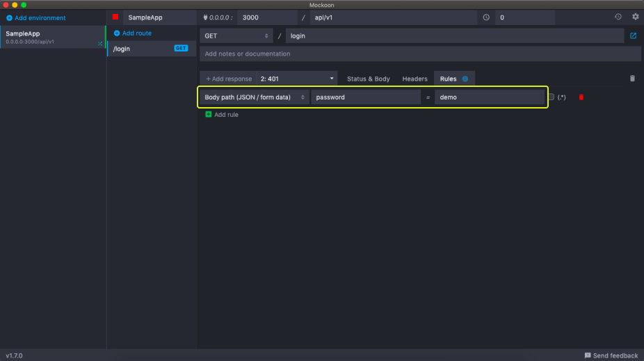The width and height of the screenshot is (644, 361).
Task: Click the Rules tab info icon
Action: click(465, 79)
